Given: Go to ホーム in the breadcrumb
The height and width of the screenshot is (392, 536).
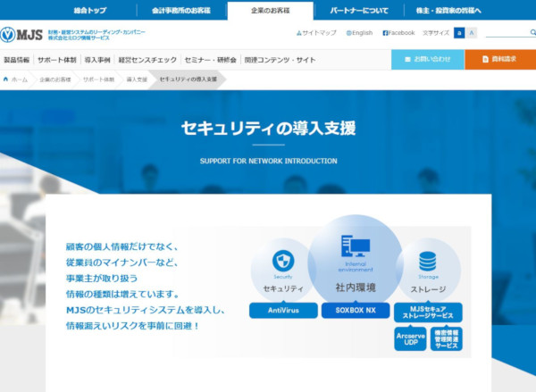Looking at the screenshot, I should (20, 79).
